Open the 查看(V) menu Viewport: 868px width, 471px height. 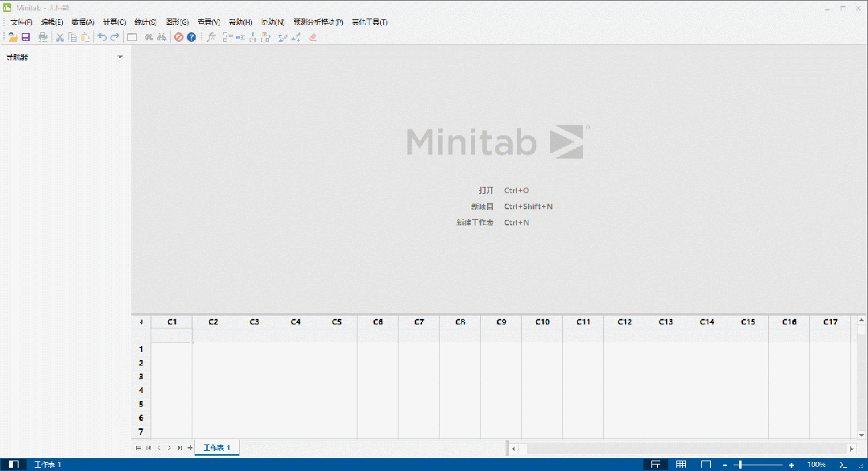[209, 22]
